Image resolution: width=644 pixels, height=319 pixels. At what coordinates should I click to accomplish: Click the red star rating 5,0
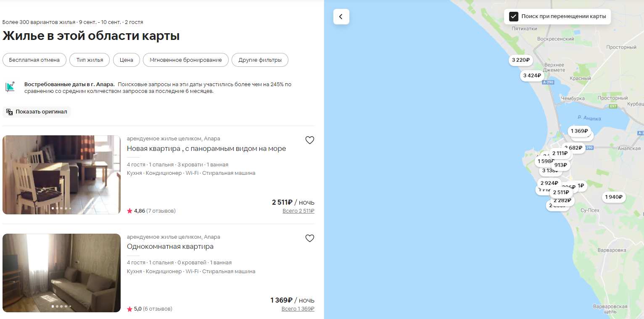[129, 309]
